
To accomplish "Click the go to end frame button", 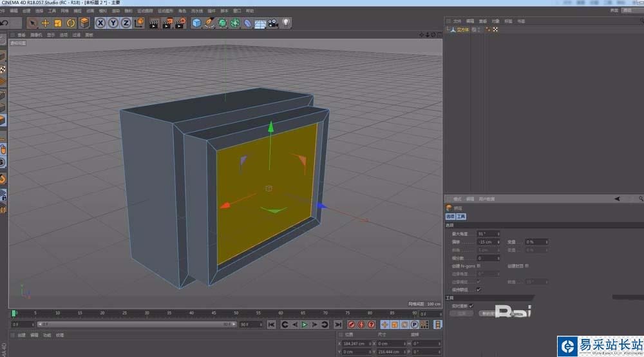I will [337, 324].
